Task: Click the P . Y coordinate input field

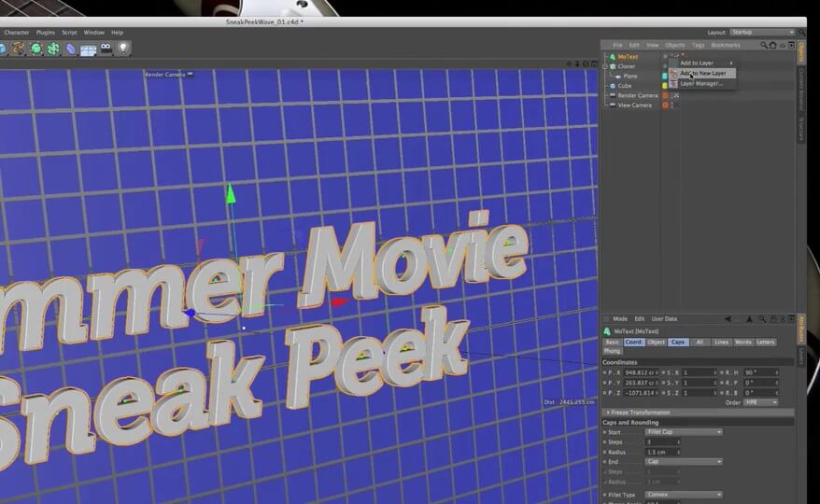Action: pos(640,383)
